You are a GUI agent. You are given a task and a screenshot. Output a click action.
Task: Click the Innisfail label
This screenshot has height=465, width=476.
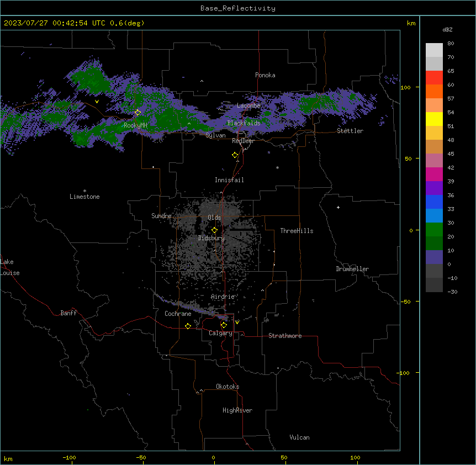tap(229, 180)
